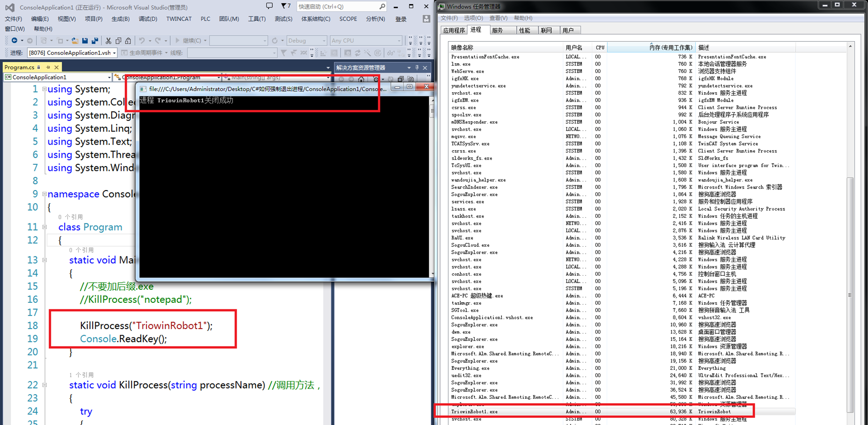Open the 进程 [8076] ConsoleApplication1.vsh dropdown
This screenshot has width=868, height=425.
pos(72,53)
